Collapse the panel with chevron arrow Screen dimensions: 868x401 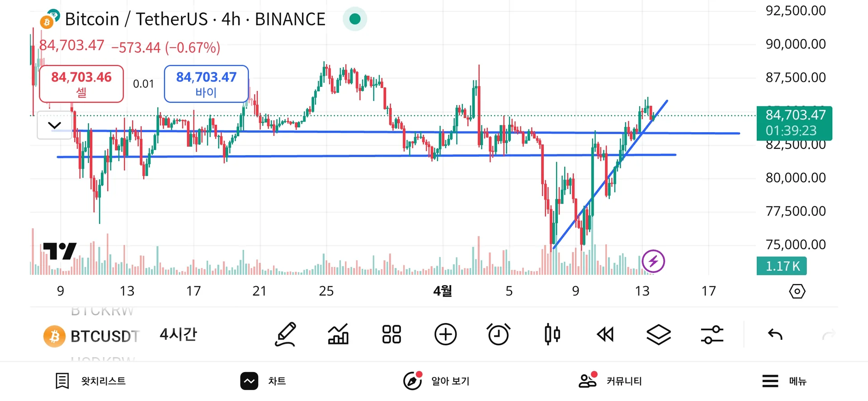[54, 125]
